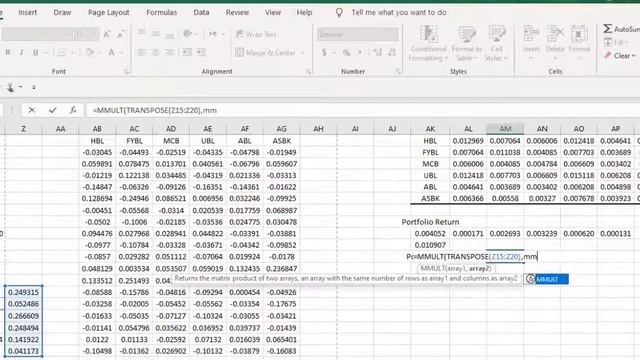
Task: Open the Number Format dropdown
Action: (x=358, y=35)
